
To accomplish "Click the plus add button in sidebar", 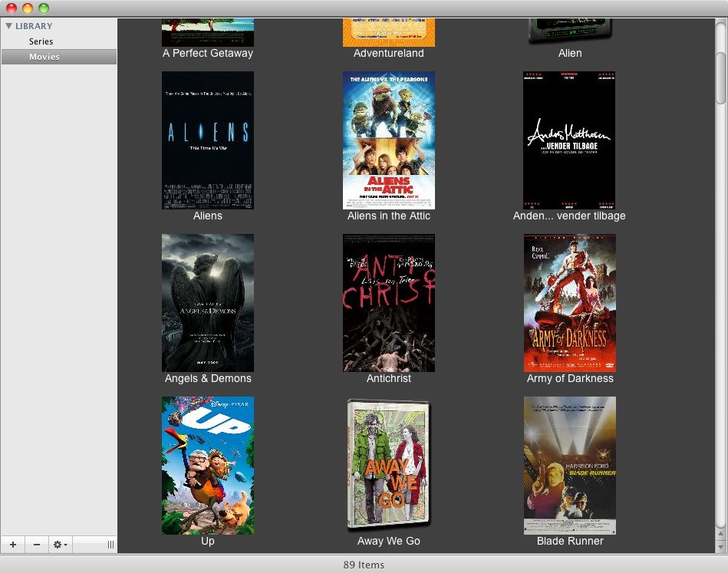I will (x=12, y=545).
